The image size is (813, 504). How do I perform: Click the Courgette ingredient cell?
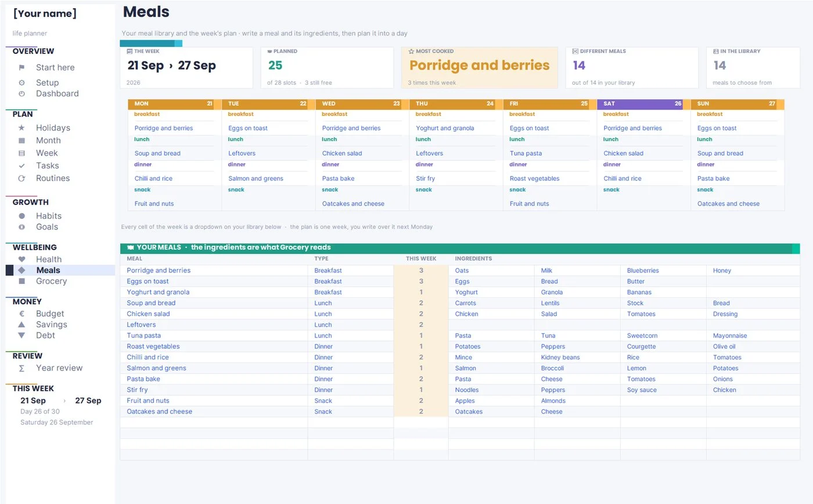pyautogui.click(x=663, y=347)
